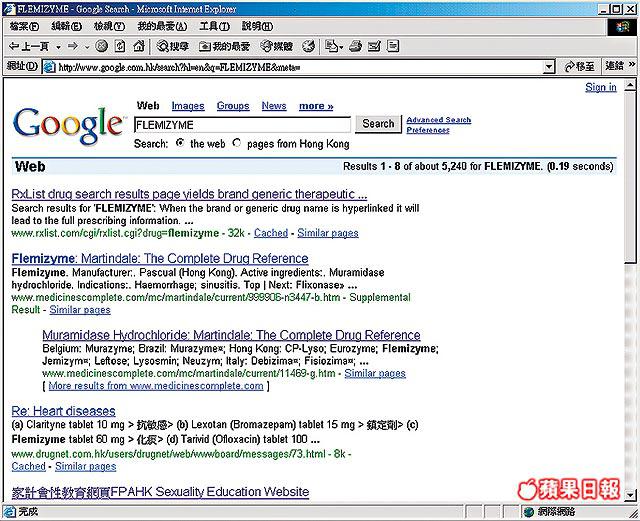Click More results from www.medicinescomplete.com

pyautogui.click(x=156, y=386)
